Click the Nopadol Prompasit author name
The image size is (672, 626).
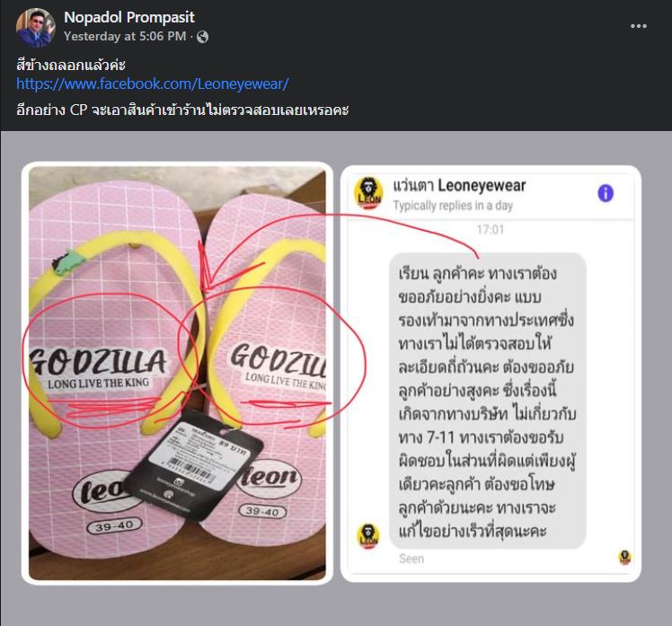point(129,17)
